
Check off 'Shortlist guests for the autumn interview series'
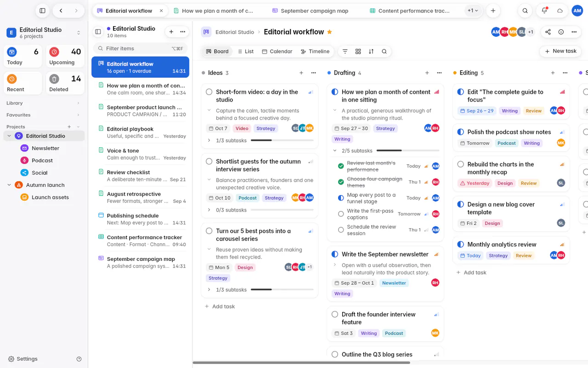coord(209,161)
